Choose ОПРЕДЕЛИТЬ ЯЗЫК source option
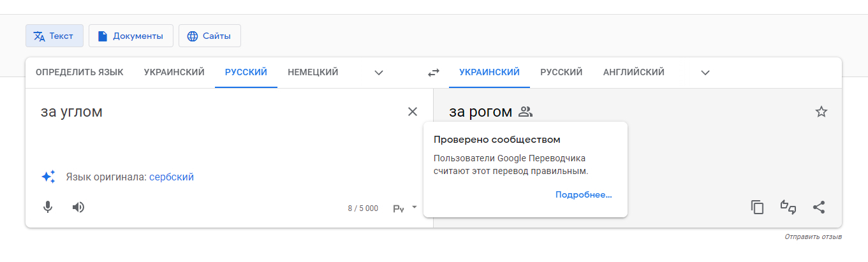 (80, 73)
